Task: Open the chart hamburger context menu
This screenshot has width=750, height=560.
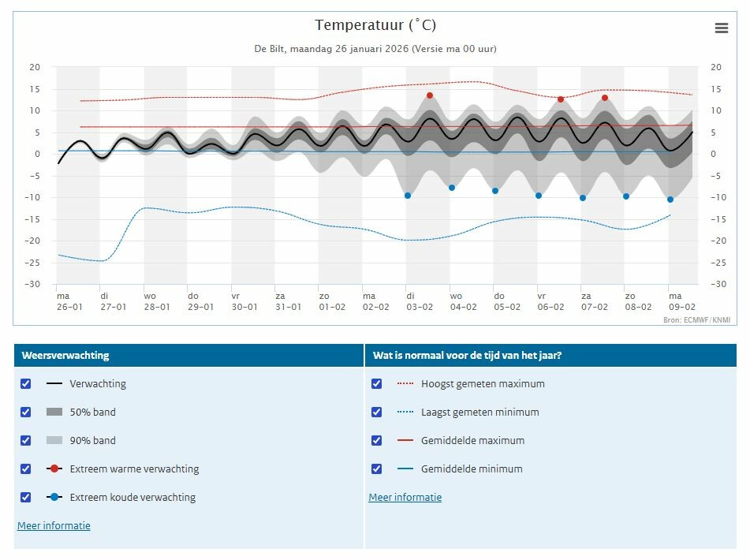Action: pyautogui.click(x=722, y=28)
